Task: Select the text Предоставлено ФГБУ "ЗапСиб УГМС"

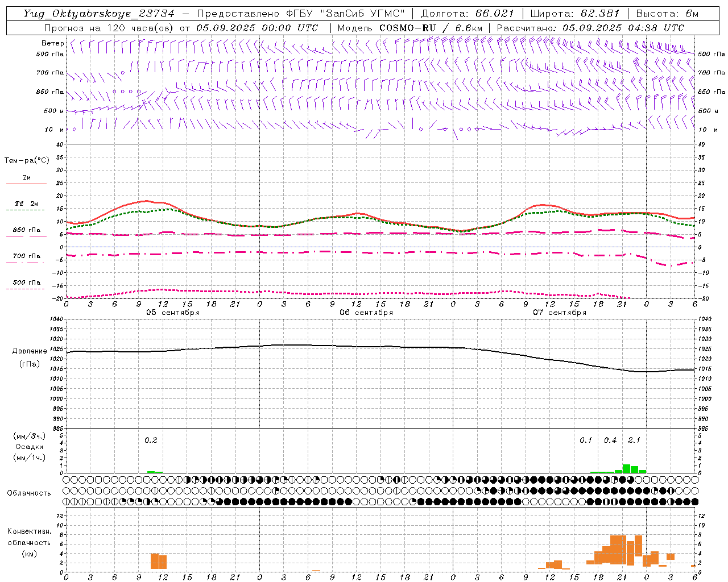Action: (x=301, y=14)
